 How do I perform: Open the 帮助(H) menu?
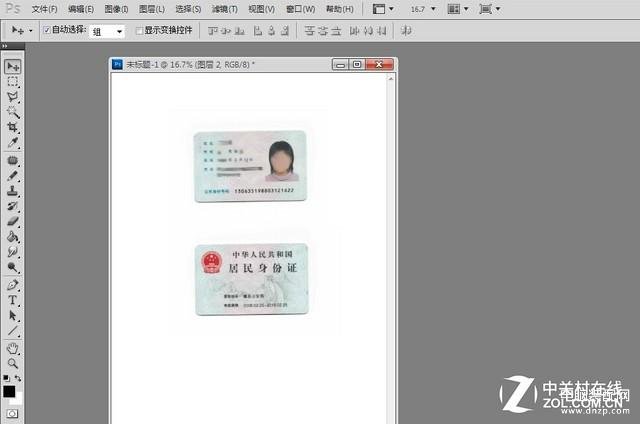(339, 9)
